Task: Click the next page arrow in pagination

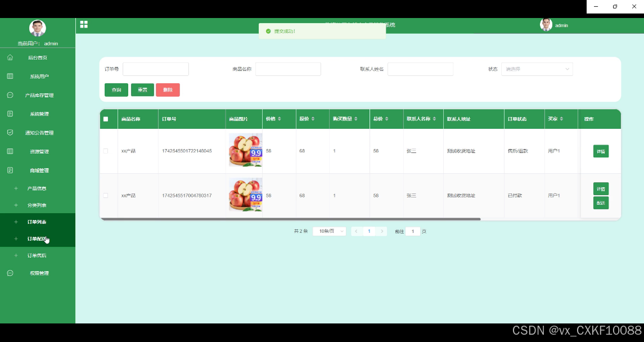Action: pos(382,231)
